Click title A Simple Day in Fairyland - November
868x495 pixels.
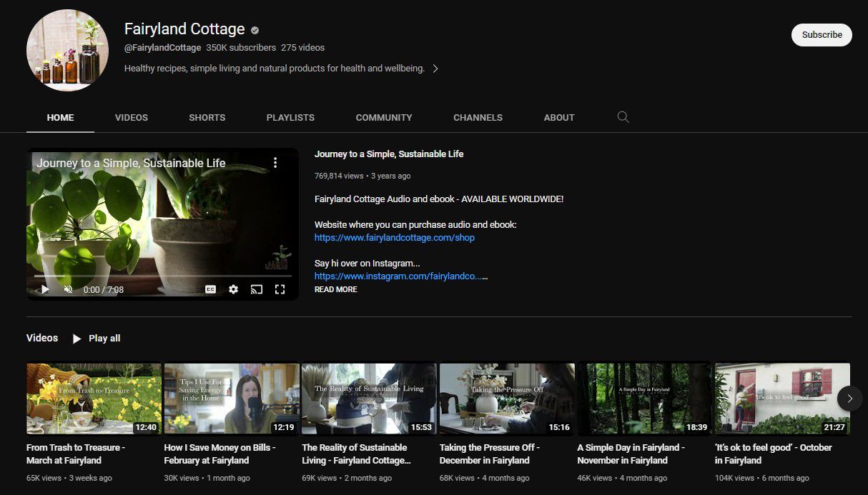pyautogui.click(x=631, y=454)
